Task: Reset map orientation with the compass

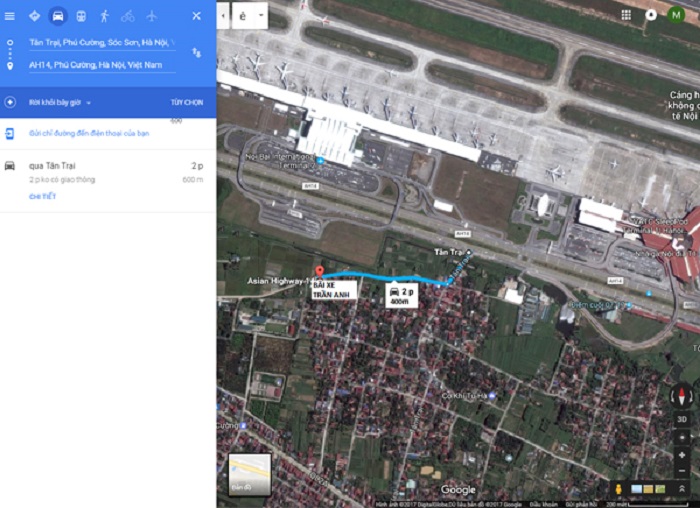Action: pyautogui.click(x=682, y=396)
